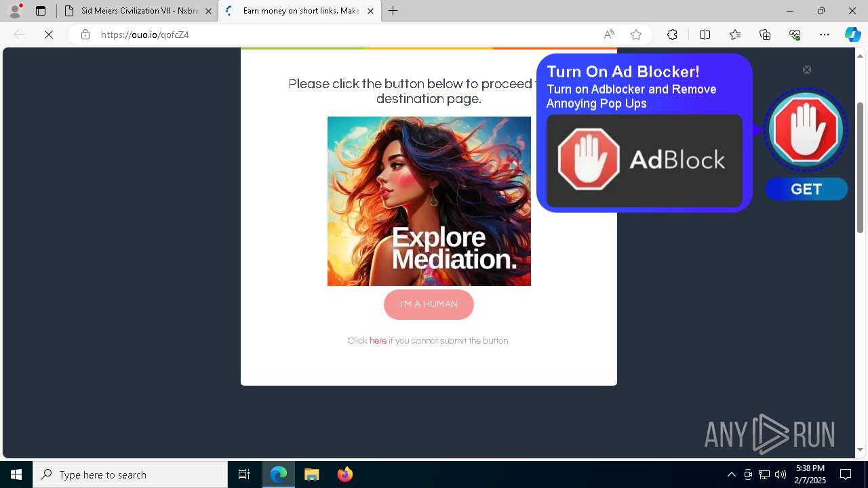868x488 pixels.
Task: Open the clock showing 5:38 PM
Action: [x=811, y=474]
